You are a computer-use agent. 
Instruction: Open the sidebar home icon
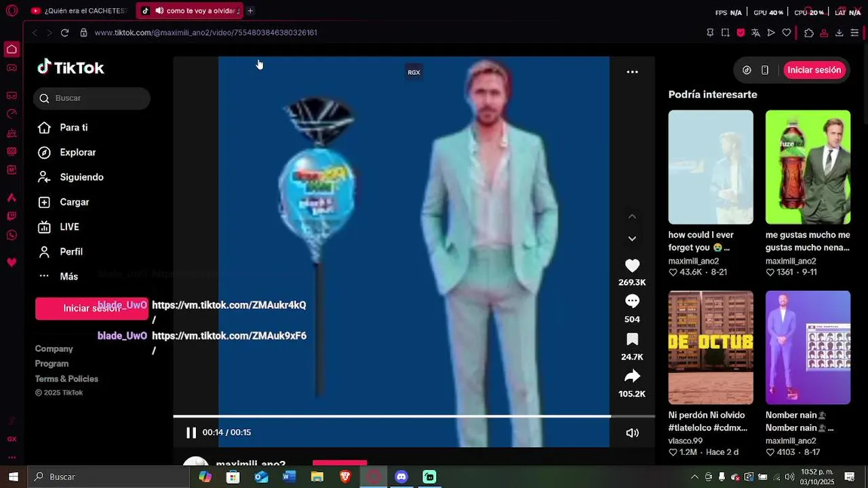(12, 49)
